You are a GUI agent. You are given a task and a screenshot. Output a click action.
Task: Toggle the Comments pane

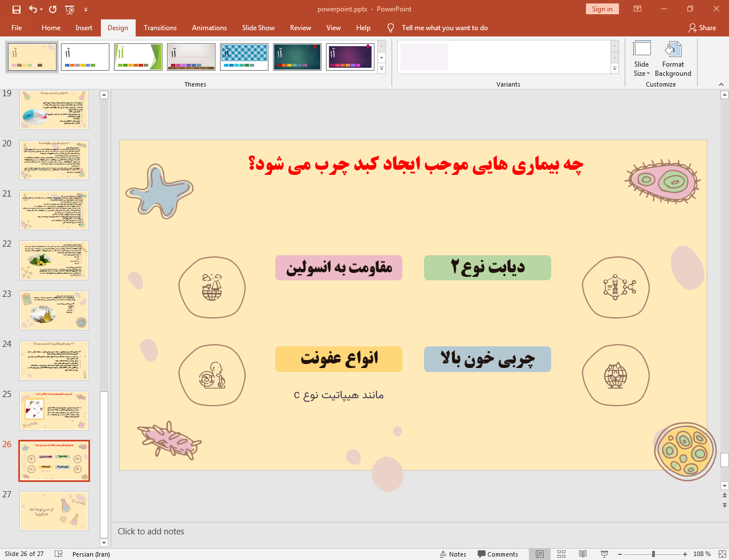coord(498,554)
